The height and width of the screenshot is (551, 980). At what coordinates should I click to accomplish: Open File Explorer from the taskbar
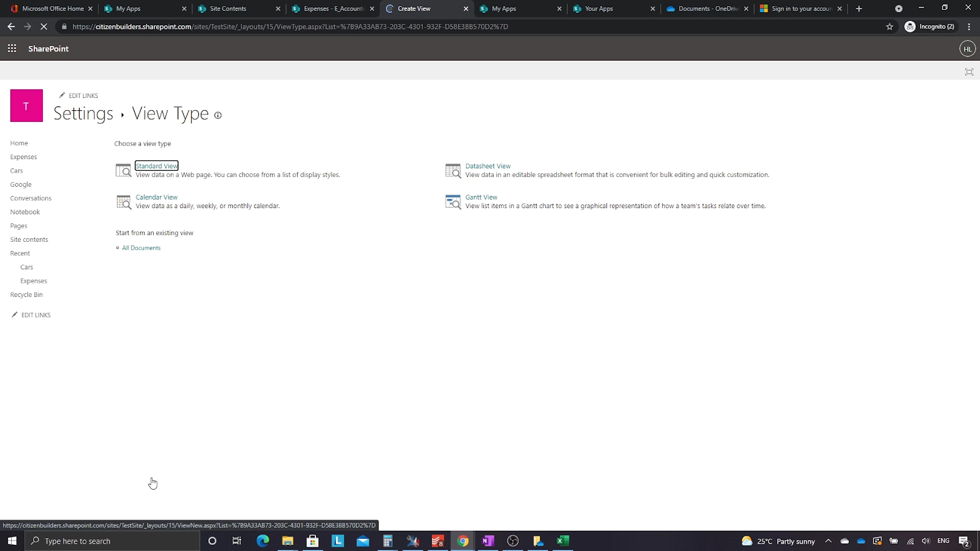click(288, 541)
